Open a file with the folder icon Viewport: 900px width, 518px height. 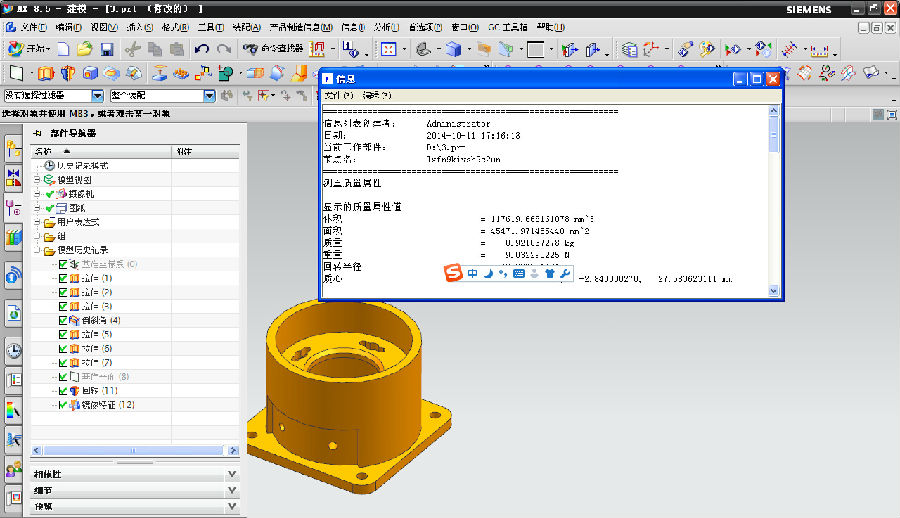click(x=85, y=49)
